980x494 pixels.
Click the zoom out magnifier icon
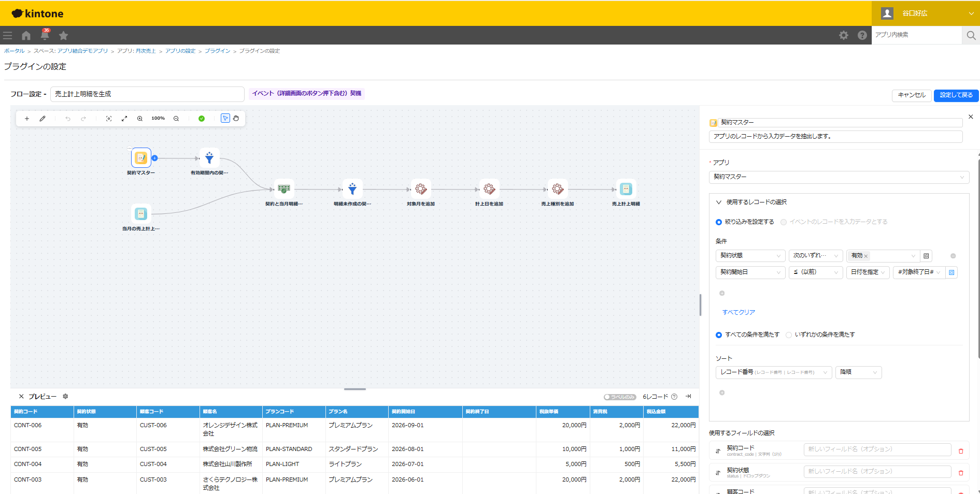(x=176, y=119)
